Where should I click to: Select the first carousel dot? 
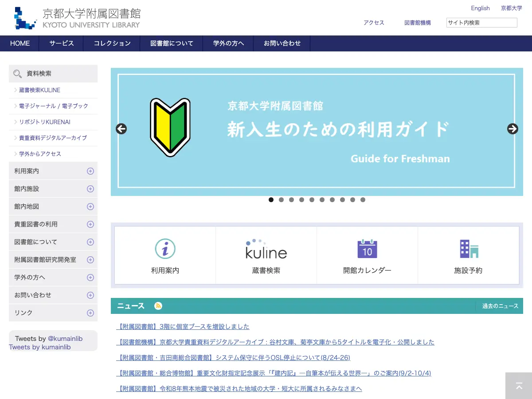271,199
